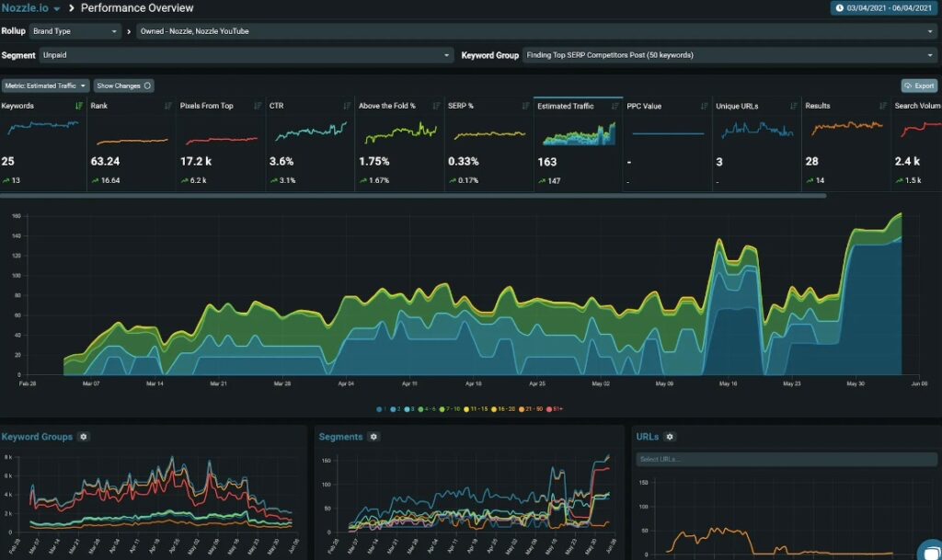The height and width of the screenshot is (560, 942).
Task: Click the sort icon on Rank card
Action: 168,106
